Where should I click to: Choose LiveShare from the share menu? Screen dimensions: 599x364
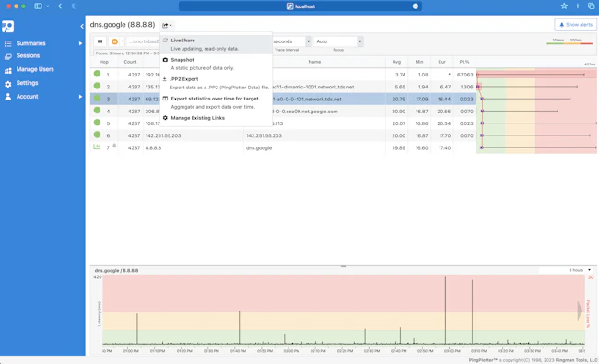(216, 44)
